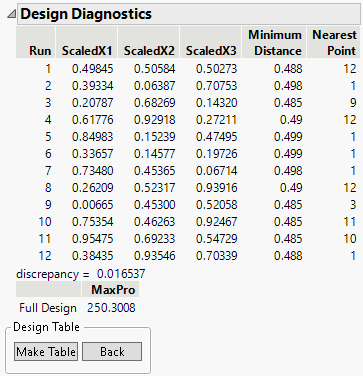Select ScaledX2 value 0.69233

155,239
